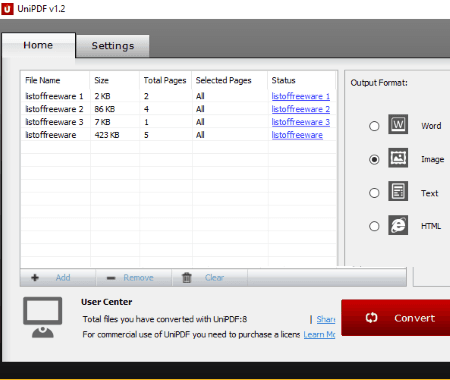Image resolution: width=450 pixels, height=380 pixels.
Task: Click the 'Word' format label
Action: [x=431, y=126]
